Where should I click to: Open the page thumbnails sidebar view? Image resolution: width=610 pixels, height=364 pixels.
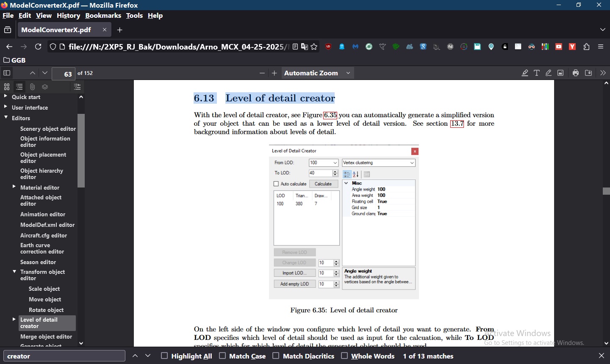[6, 87]
